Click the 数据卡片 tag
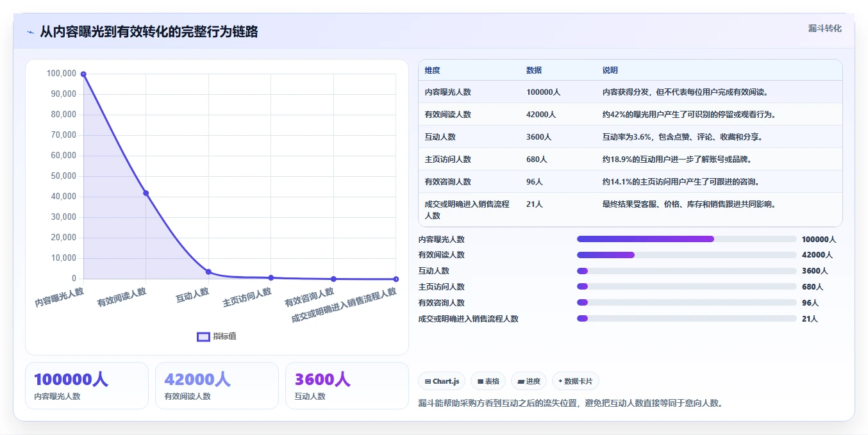This screenshot has width=868, height=435. 575,381
